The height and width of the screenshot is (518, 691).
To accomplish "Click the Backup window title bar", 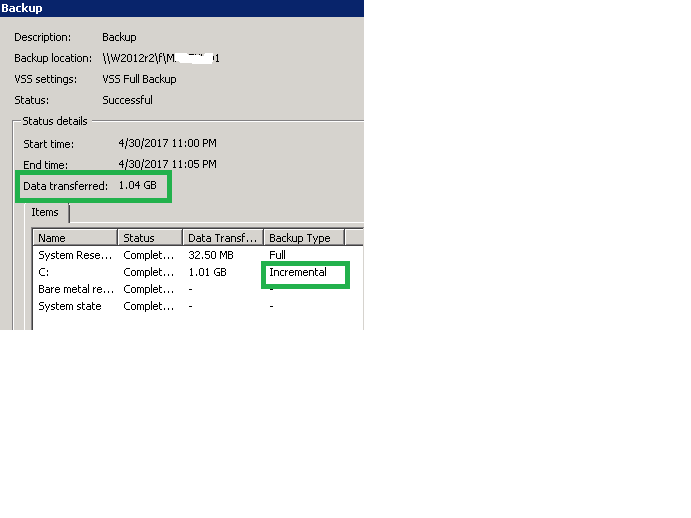I will (180, 8).
